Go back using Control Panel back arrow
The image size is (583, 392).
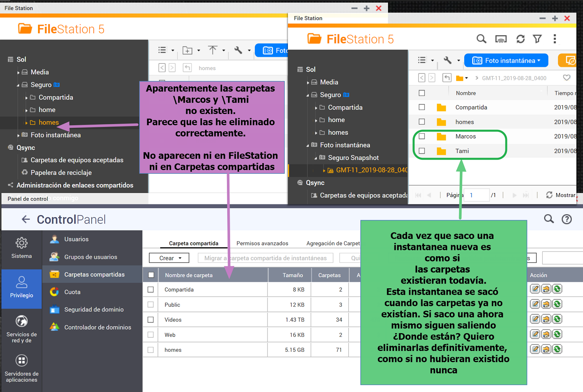pos(26,219)
